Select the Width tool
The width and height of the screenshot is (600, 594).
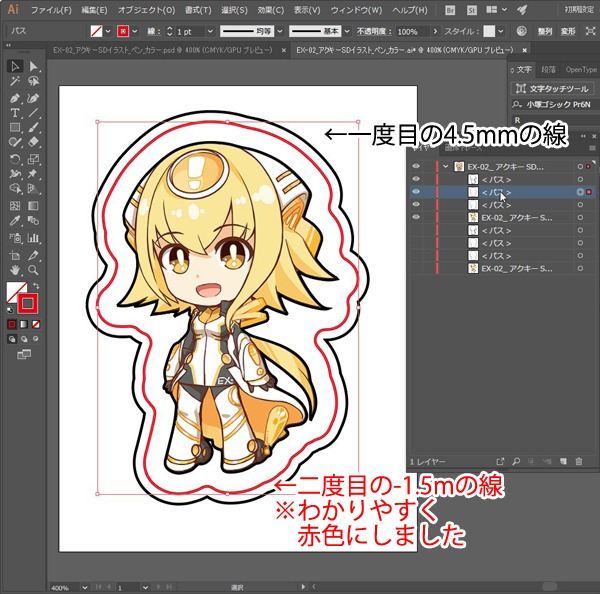tap(15, 174)
